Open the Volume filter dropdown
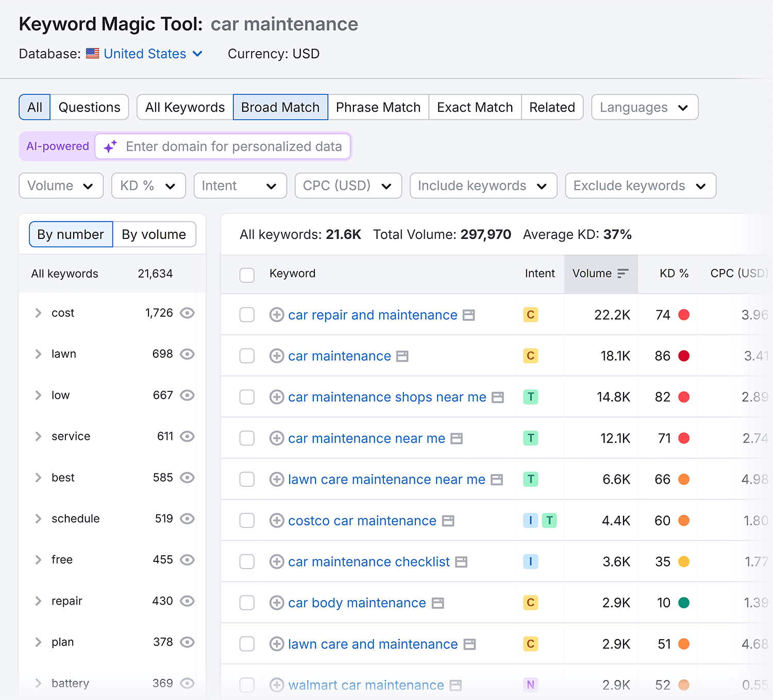The image size is (773, 700). (61, 185)
